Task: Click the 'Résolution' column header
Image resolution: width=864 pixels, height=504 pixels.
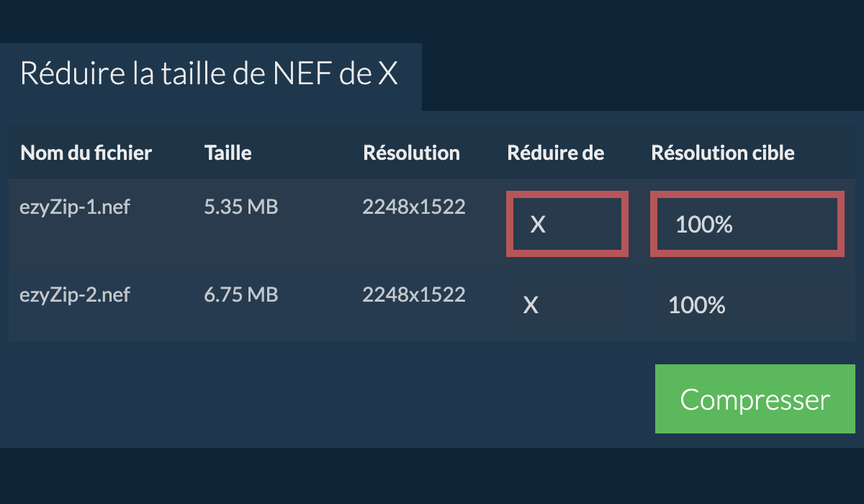Action: pos(411,153)
